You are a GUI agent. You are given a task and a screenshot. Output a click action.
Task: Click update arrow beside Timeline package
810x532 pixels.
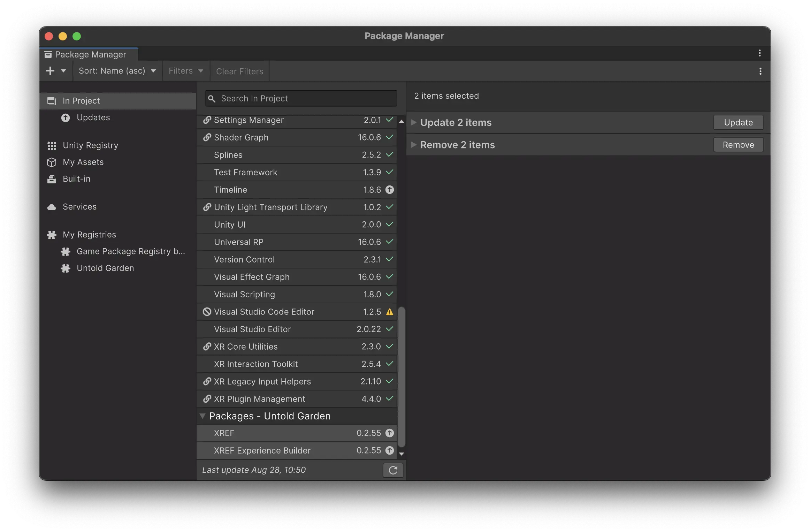[389, 190]
